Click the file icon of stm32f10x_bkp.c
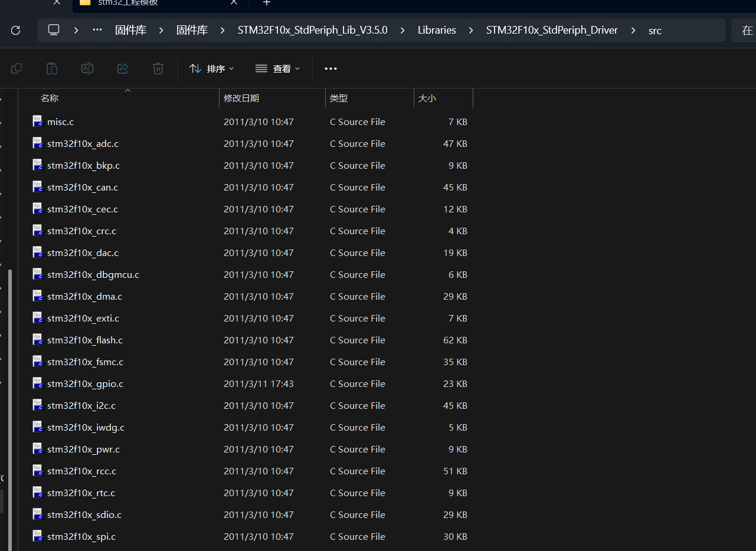Image resolution: width=756 pixels, height=551 pixels. 38,165
